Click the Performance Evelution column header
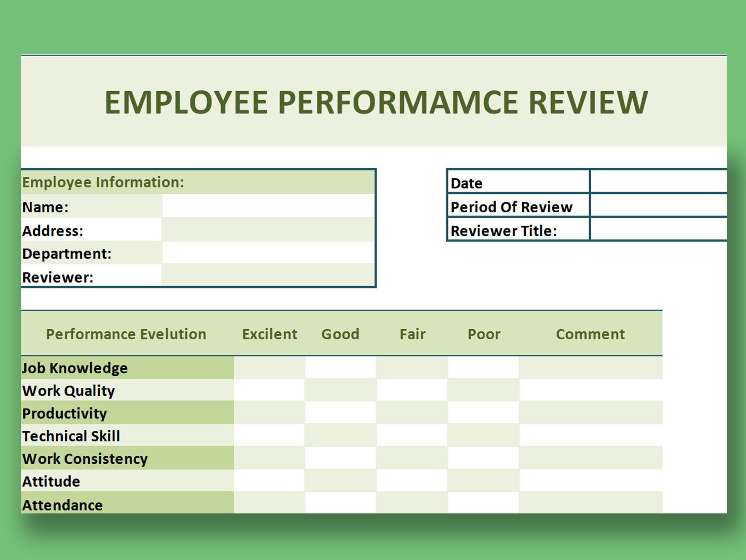 tap(126, 334)
